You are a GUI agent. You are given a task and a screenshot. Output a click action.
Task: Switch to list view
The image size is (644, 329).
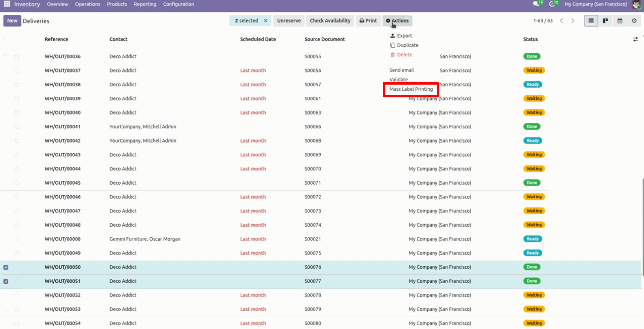click(591, 21)
